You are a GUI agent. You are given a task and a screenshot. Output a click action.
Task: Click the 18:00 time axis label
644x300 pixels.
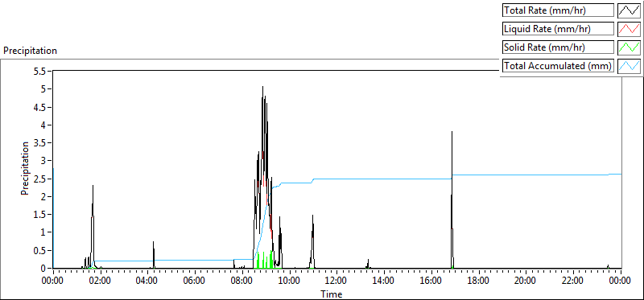(479, 282)
